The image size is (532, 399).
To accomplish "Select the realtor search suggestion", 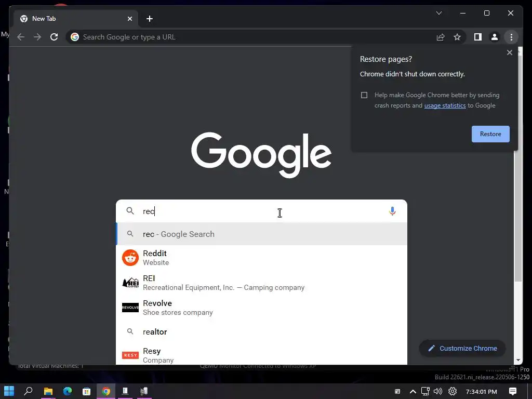I will [x=261, y=331].
